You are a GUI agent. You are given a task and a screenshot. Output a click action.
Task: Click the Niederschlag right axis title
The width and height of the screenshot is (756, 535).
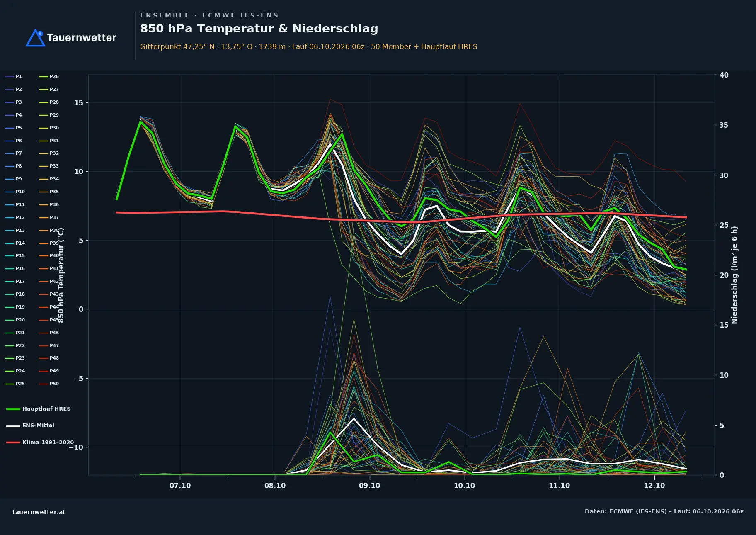[734, 275]
